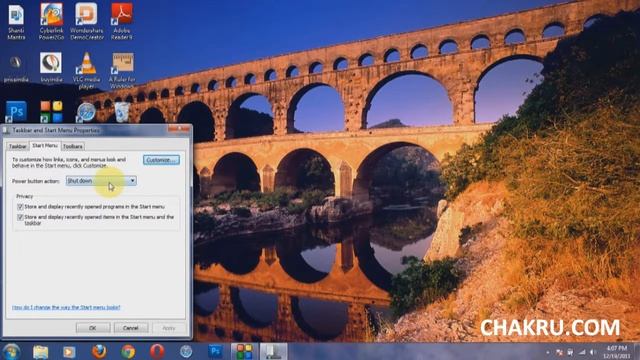Switch to the Toolbars tab
The height and width of the screenshot is (360, 640).
pyautogui.click(x=73, y=146)
